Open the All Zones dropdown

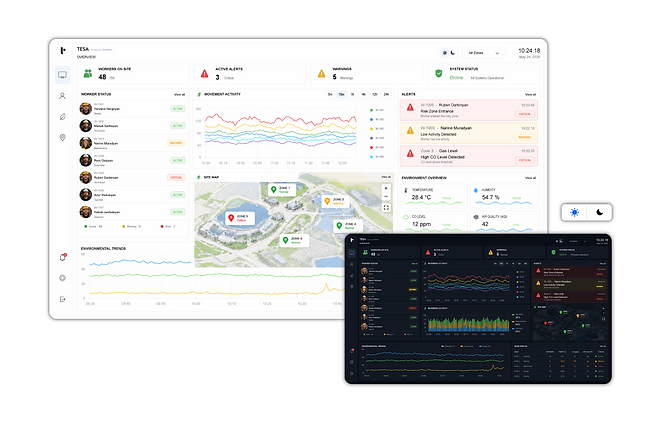pos(484,53)
